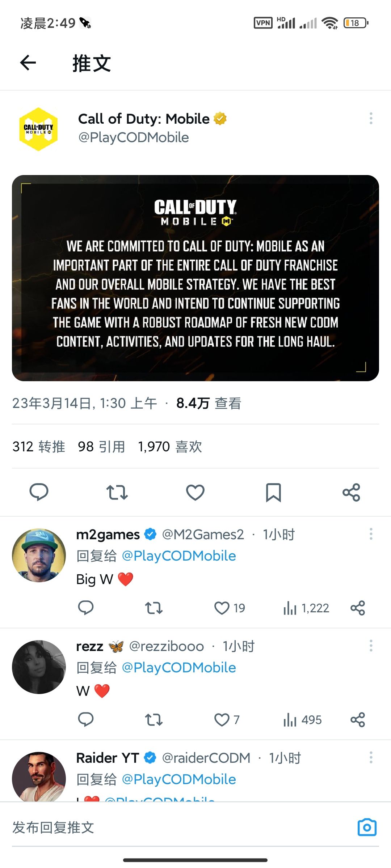Like m2games reply with 19 likes

click(x=230, y=608)
